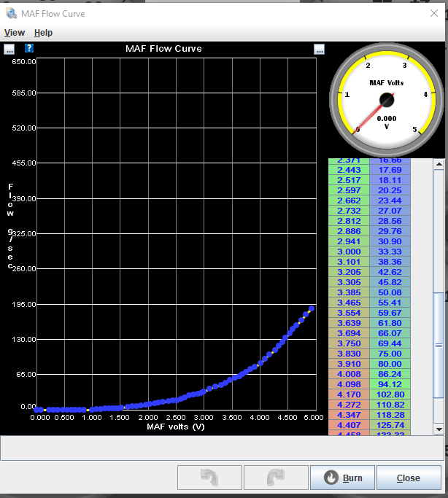Select the voltage cell 3.465

349,303
